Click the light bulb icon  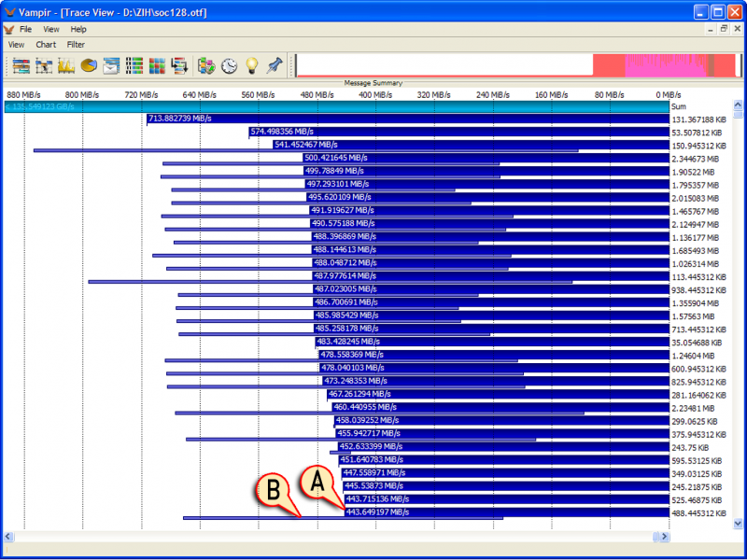coord(251,65)
